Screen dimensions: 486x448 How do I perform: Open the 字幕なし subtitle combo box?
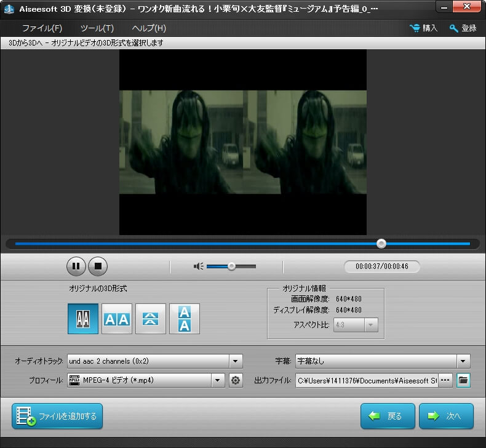[x=383, y=361]
